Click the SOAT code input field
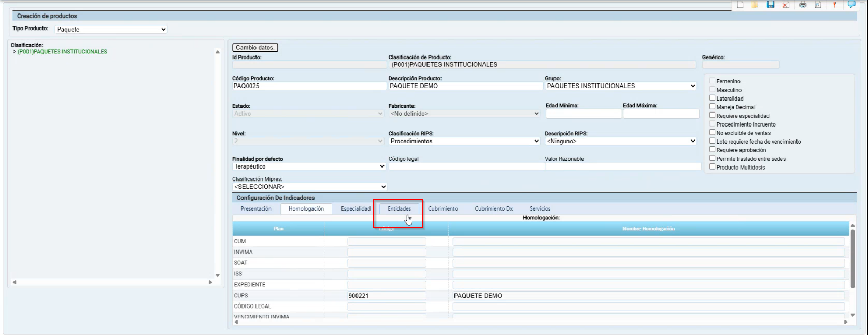This screenshot has width=868, height=335. (x=387, y=263)
